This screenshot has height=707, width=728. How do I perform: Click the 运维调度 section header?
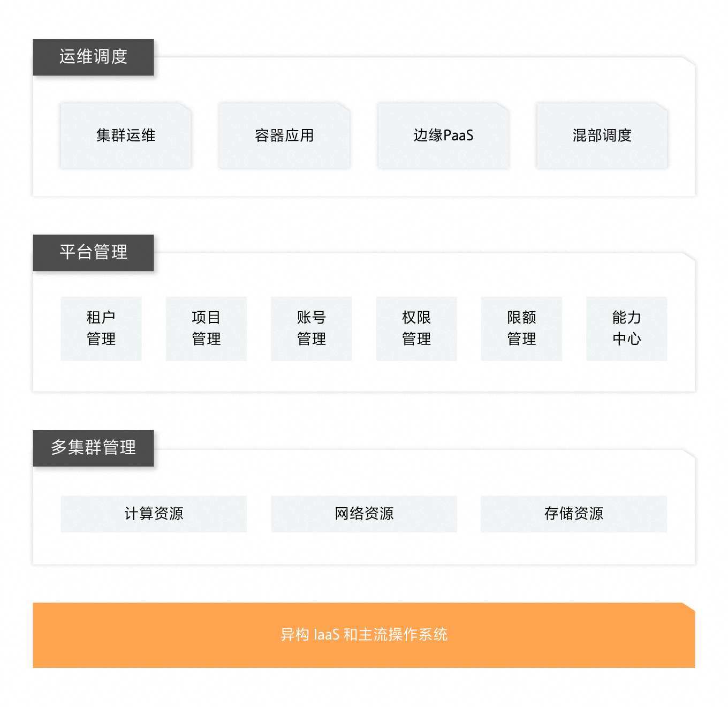(93, 57)
